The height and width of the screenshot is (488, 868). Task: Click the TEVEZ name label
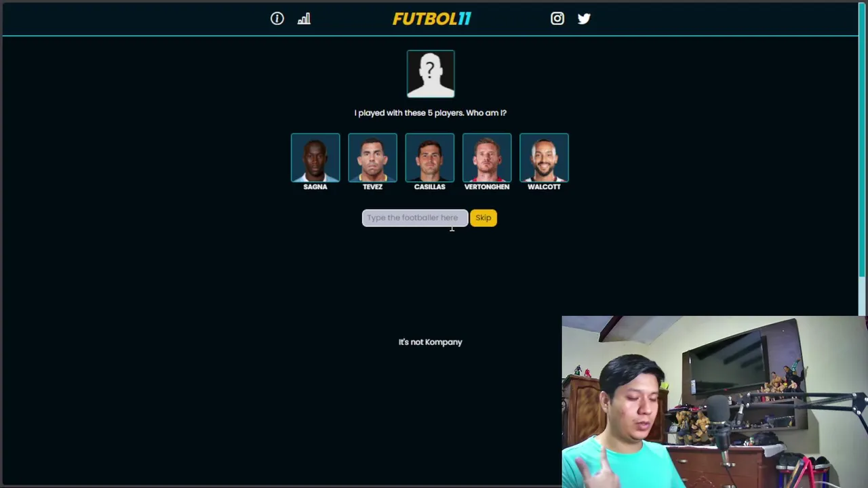point(372,187)
